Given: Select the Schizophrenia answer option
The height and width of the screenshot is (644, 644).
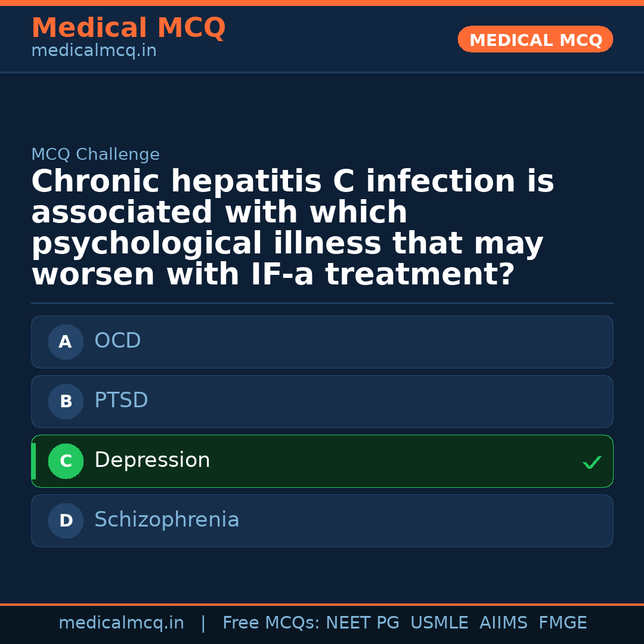Looking at the screenshot, I should click(322, 521).
